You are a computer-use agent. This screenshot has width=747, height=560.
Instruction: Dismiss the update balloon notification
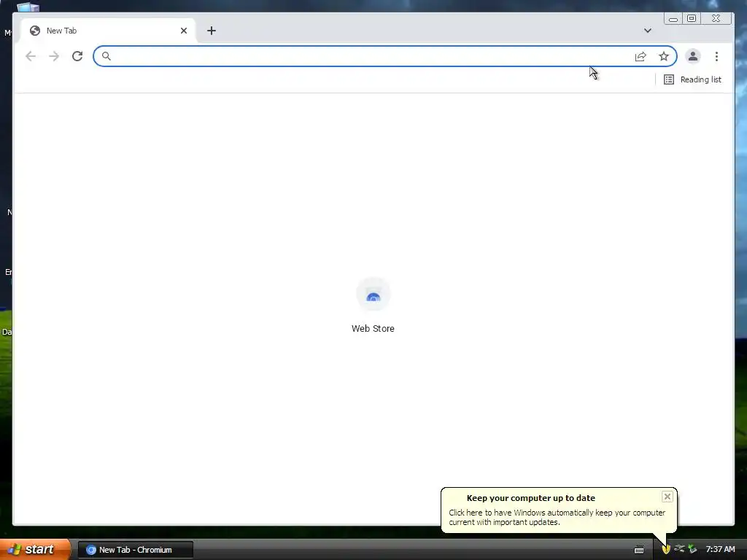(x=667, y=497)
